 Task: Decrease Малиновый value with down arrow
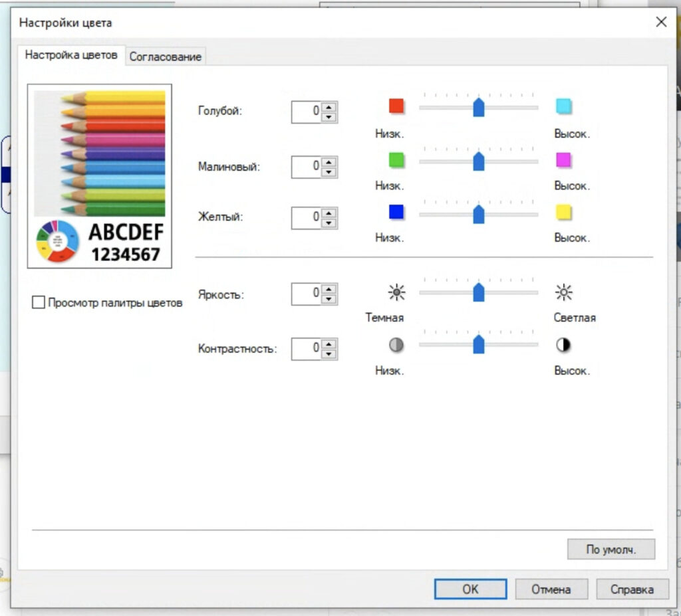tap(329, 172)
